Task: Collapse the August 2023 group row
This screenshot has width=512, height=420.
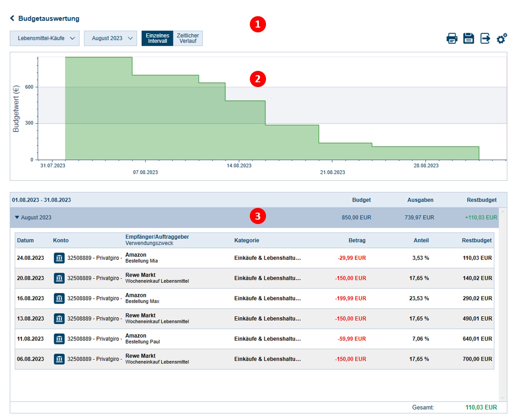Action: 18,217
